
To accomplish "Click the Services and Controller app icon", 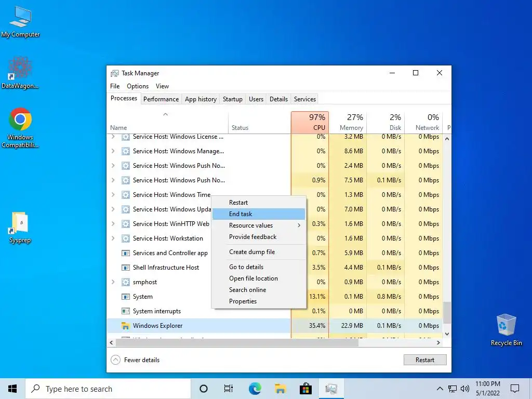I will click(126, 253).
